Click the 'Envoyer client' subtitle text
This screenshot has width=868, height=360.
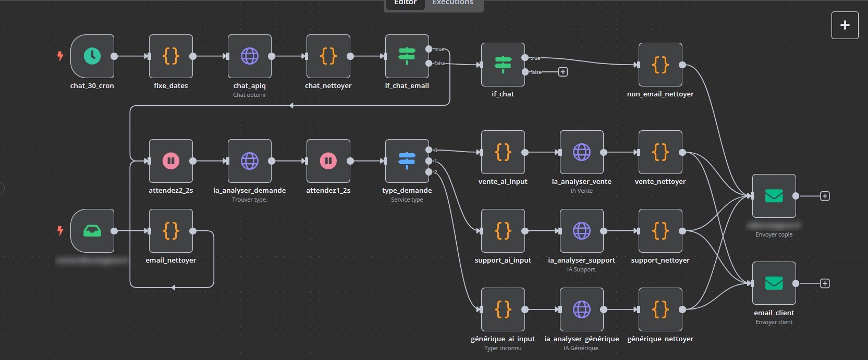774,322
